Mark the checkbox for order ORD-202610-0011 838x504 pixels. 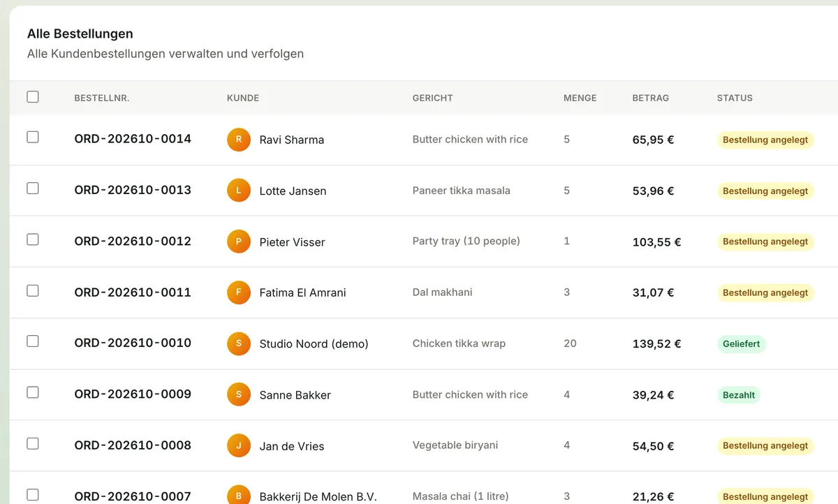click(33, 290)
